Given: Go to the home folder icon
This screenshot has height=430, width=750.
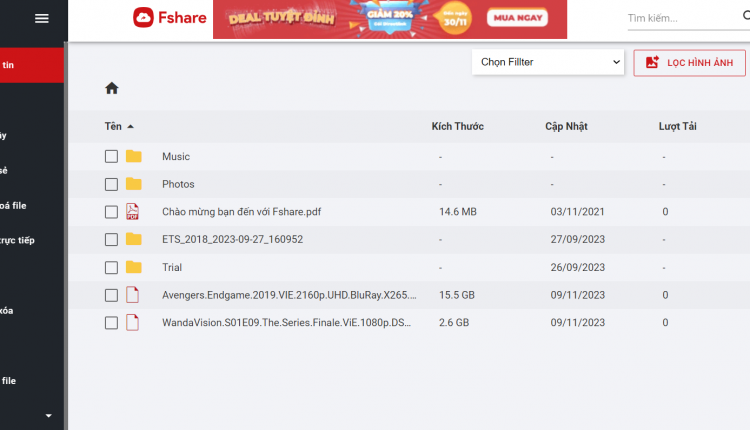Looking at the screenshot, I should (x=111, y=88).
